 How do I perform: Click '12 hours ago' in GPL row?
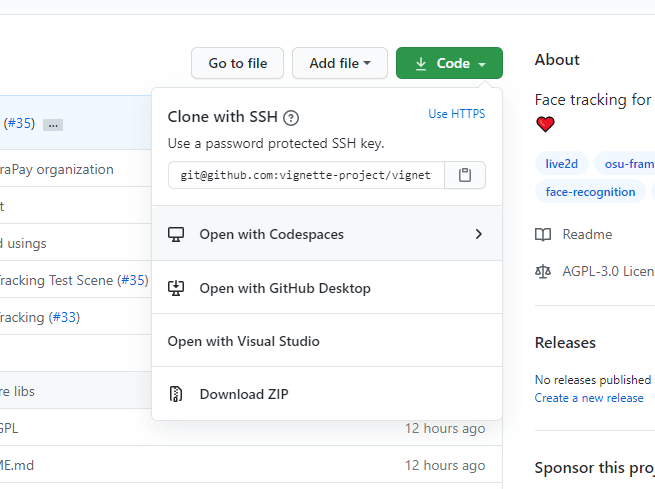pyautogui.click(x=445, y=428)
